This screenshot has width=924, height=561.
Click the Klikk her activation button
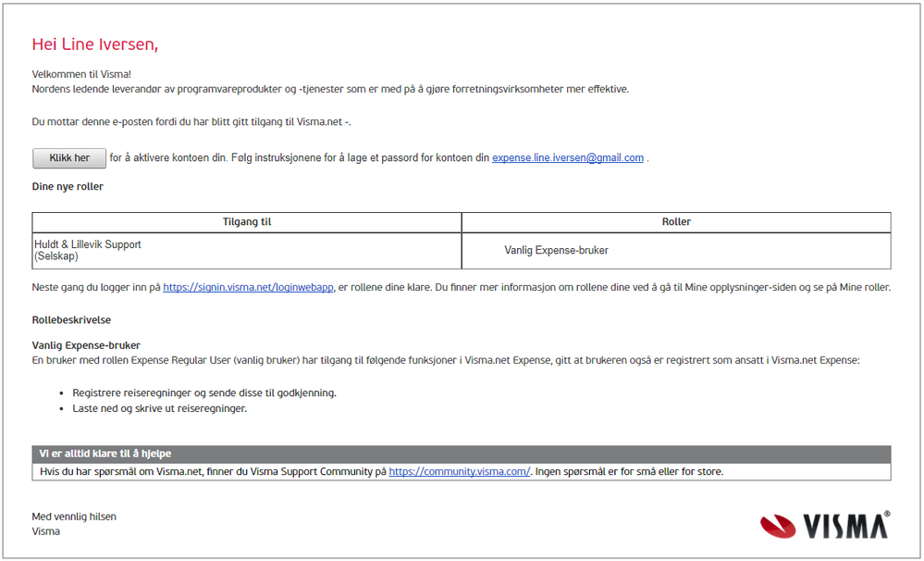pyautogui.click(x=69, y=158)
